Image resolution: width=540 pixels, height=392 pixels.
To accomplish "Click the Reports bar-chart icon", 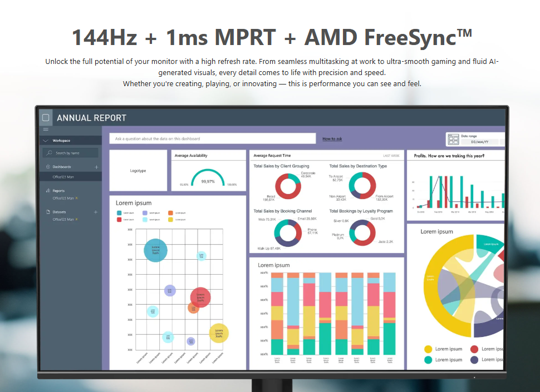I will click(47, 190).
